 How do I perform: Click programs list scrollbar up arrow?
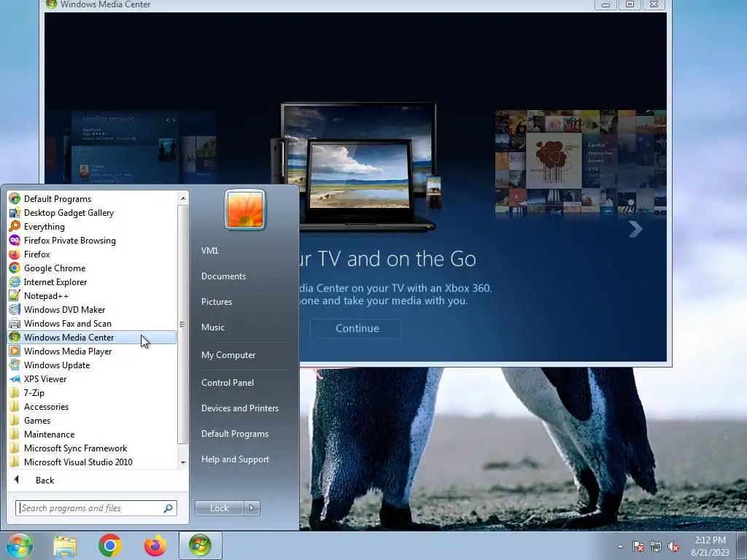[x=183, y=198]
